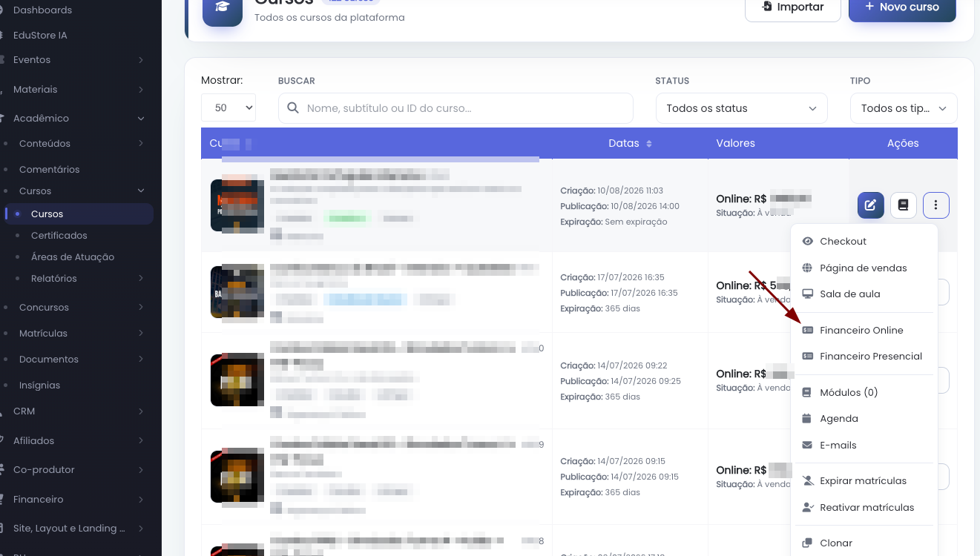This screenshot has height=556, width=980.
Task: Go to Certificados in the sidebar
Action: click(x=59, y=236)
